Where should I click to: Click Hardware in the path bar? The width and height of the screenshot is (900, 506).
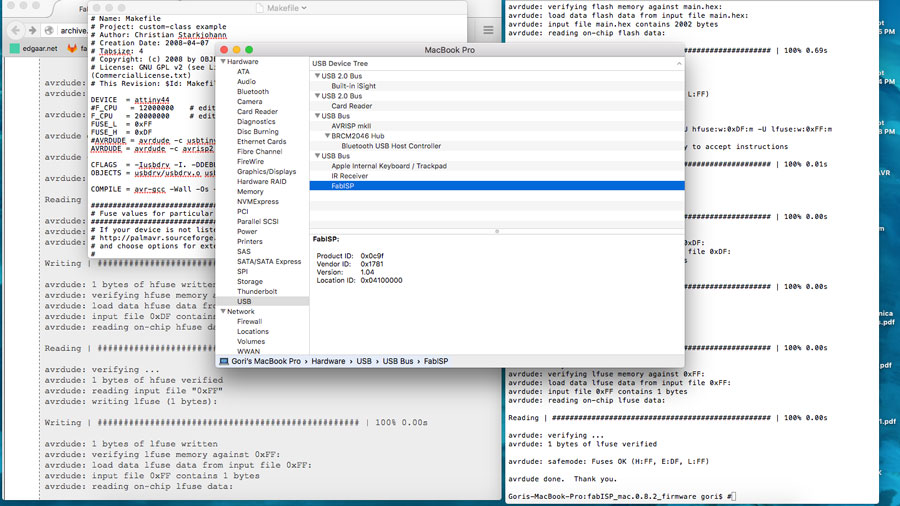[328, 361]
